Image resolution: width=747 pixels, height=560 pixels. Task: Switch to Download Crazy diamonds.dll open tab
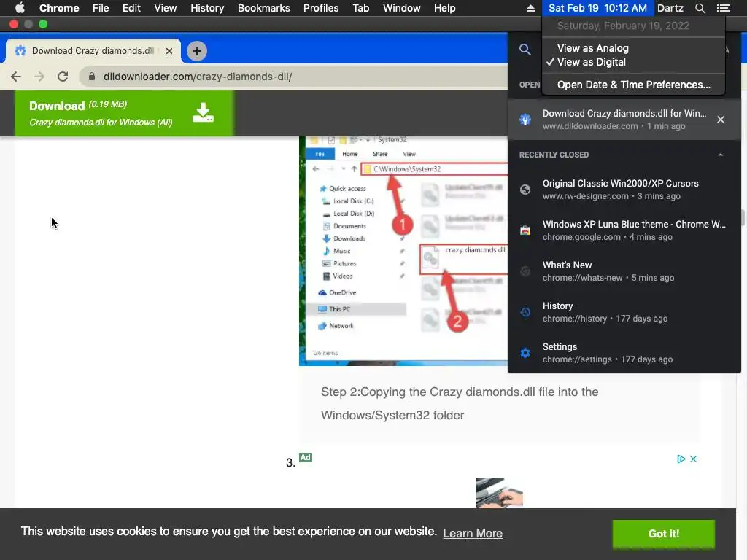click(624, 120)
